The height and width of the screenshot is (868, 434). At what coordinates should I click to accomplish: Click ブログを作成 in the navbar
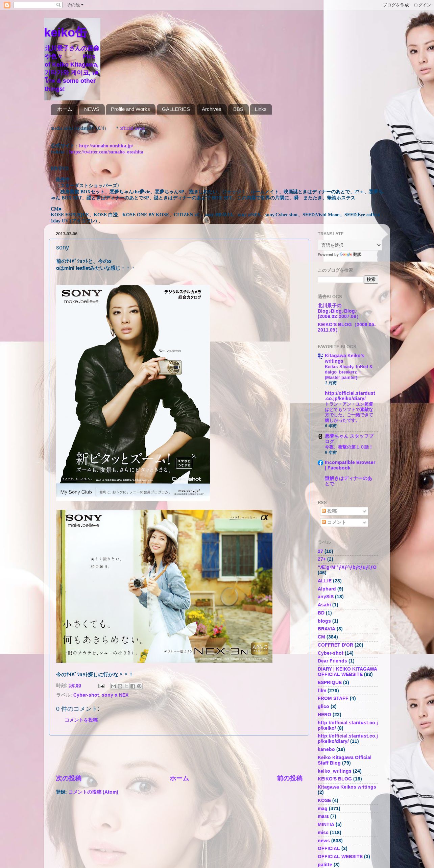click(x=395, y=5)
